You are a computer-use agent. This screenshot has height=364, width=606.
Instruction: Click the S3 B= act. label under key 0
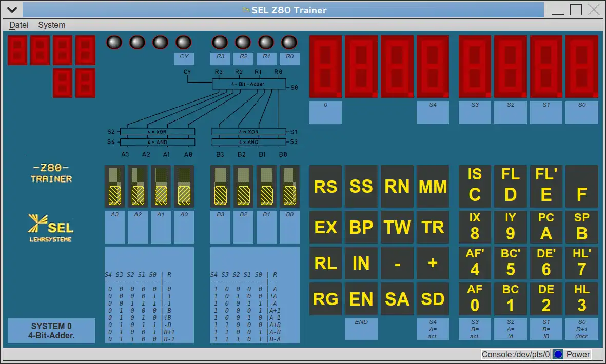click(475, 329)
